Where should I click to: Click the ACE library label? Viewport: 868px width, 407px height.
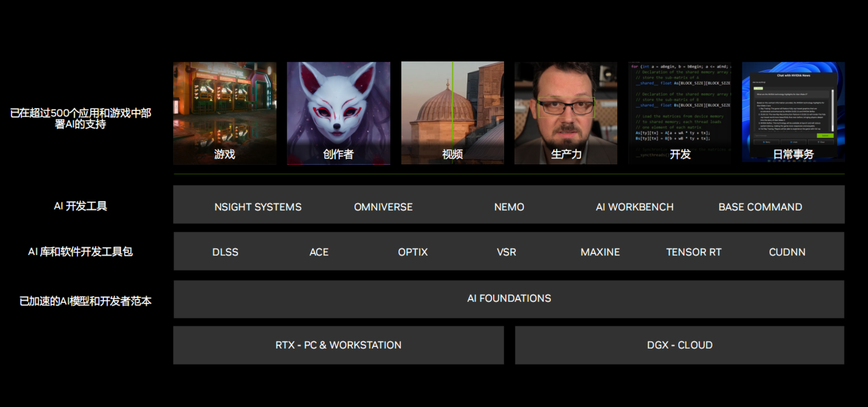[x=319, y=252]
